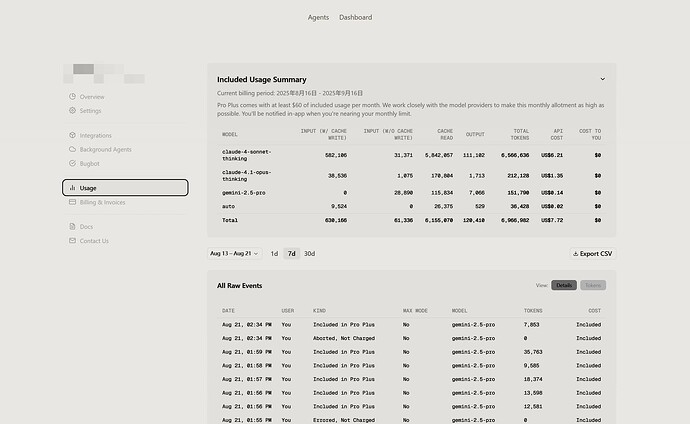Click the claude-4.1-opus-thinking model row
The height and width of the screenshot is (424, 690).
click(411, 175)
